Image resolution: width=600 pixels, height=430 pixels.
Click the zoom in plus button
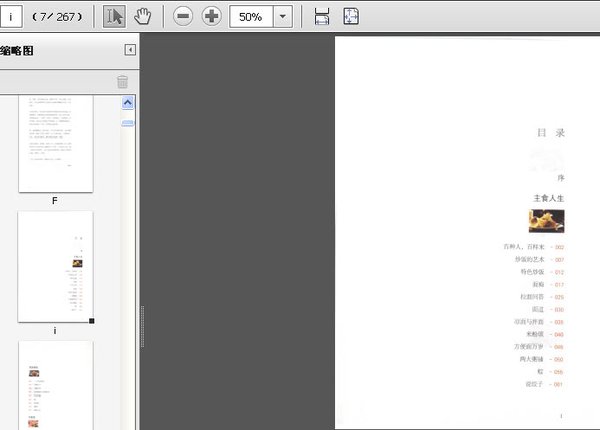point(212,16)
